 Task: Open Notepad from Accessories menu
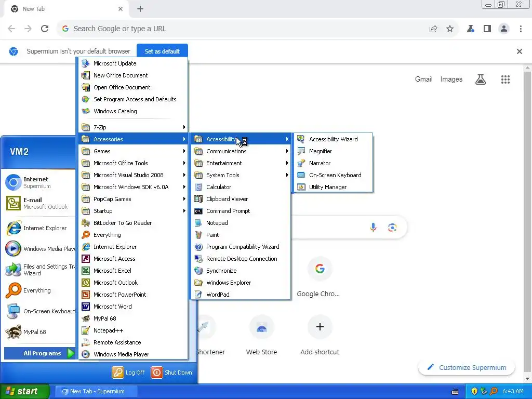[x=241, y=223]
